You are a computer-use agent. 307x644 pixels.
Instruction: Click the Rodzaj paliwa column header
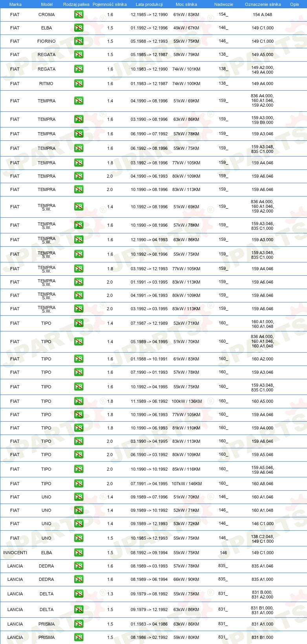pos(76,4)
